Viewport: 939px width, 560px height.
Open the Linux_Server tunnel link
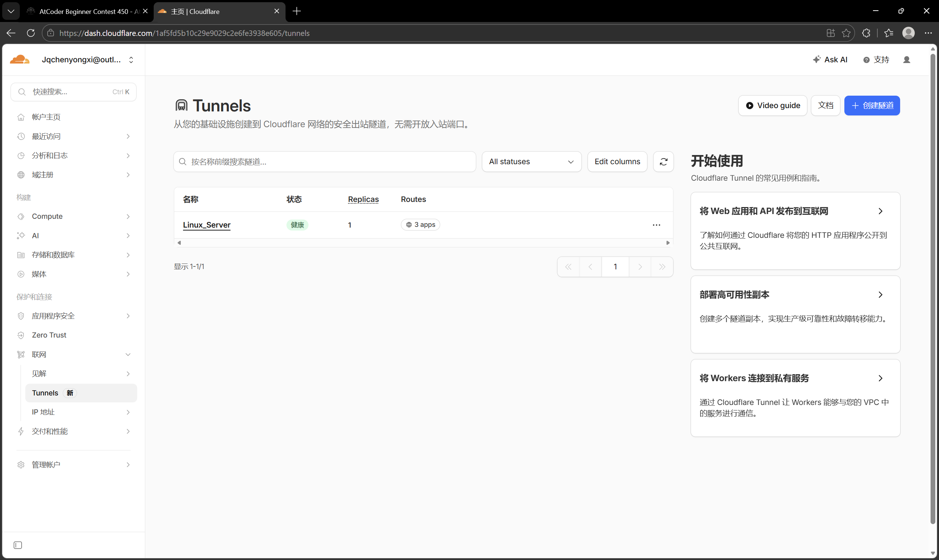(x=207, y=225)
